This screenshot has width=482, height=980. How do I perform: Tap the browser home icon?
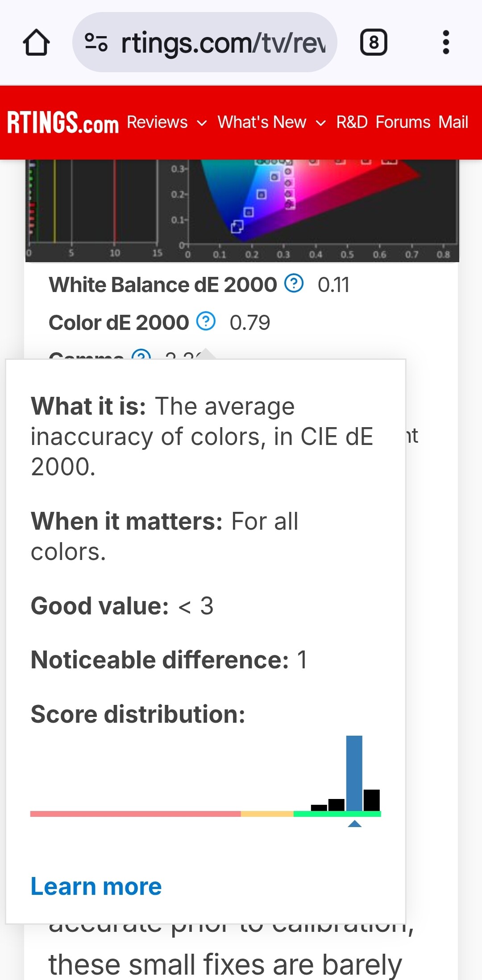pos(36,43)
